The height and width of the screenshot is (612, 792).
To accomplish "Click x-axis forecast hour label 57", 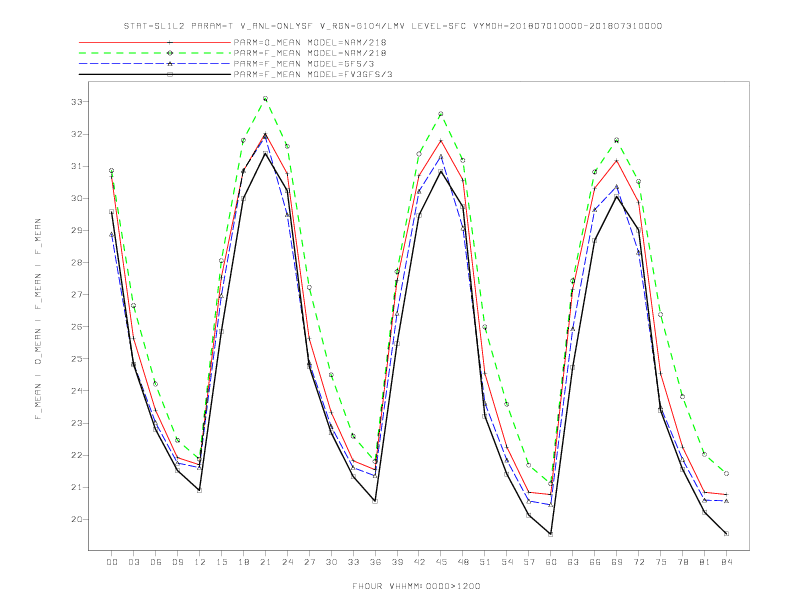I will [x=529, y=562].
